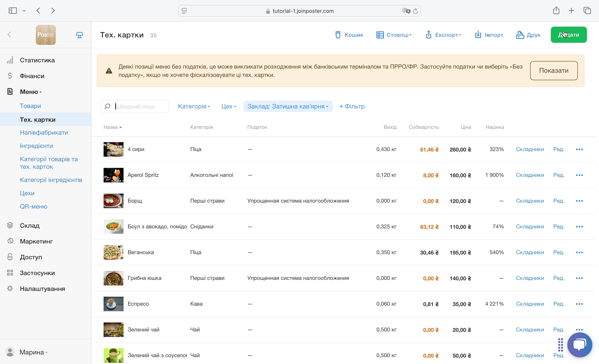
Task: Click the Застосунки grid icon
Action: 10,273
